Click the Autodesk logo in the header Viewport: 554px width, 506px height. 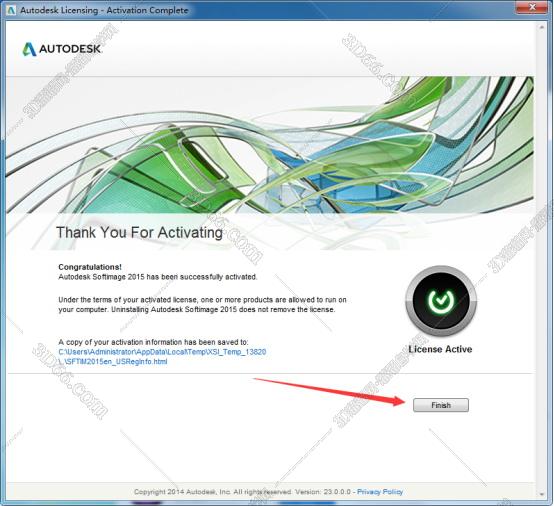click(61, 49)
